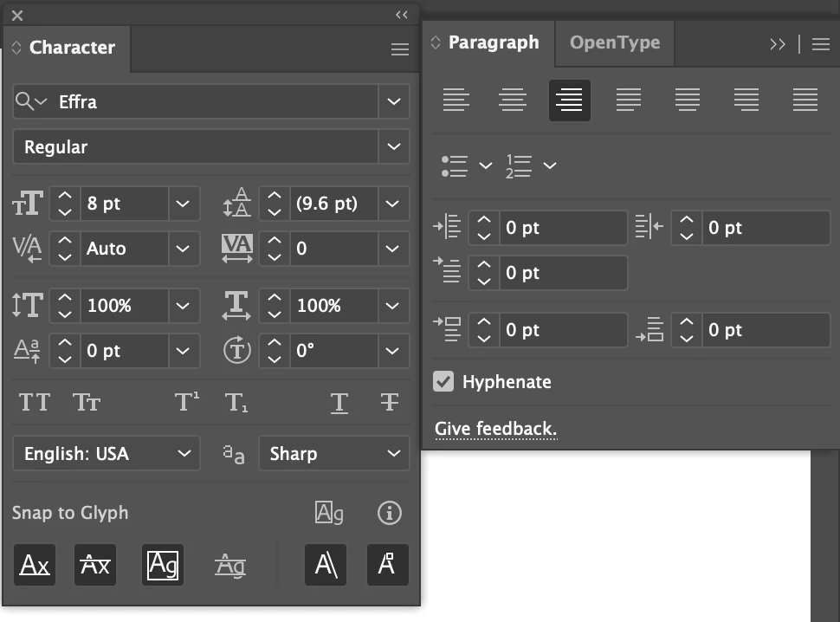
Task: Enable snap to Baseline (Ax) glyph
Action: [x=35, y=565]
